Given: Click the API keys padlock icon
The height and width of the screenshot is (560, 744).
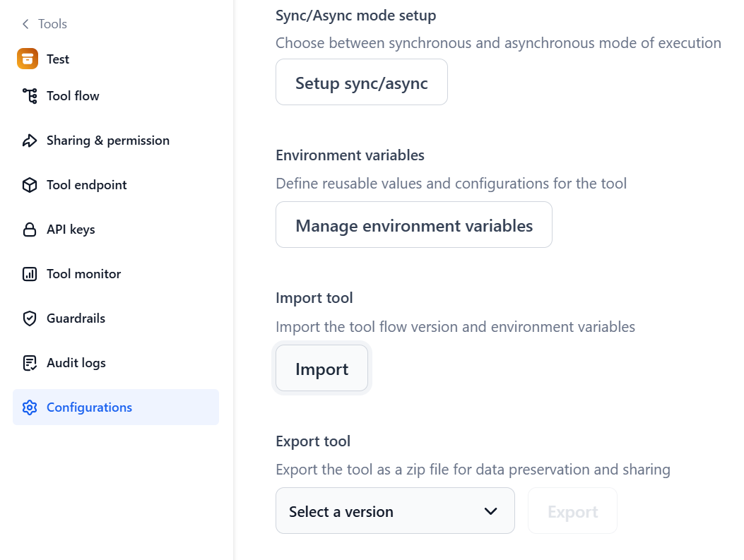Looking at the screenshot, I should tap(30, 230).
